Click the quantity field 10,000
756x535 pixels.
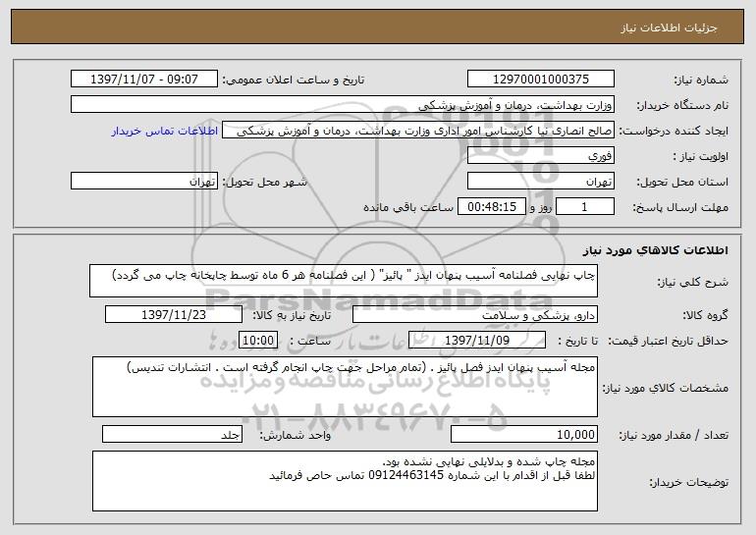[524, 434]
